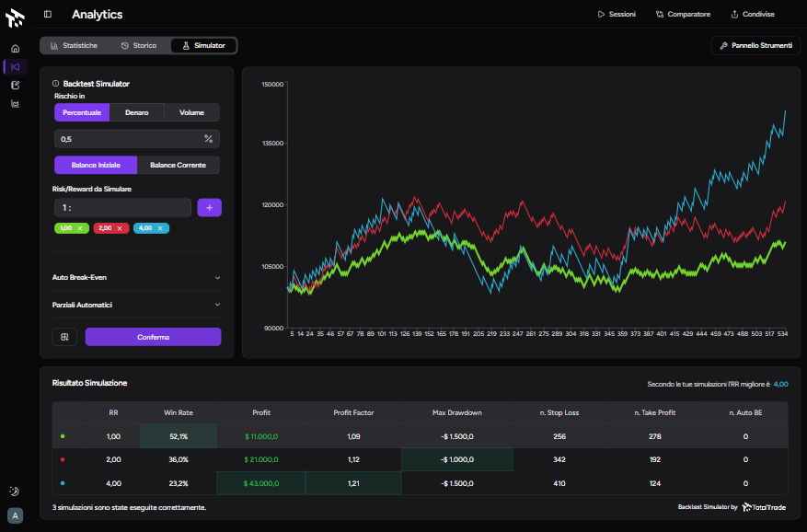Click the n. Stop Loss column header
This screenshot has height=532, width=807.
559,412
